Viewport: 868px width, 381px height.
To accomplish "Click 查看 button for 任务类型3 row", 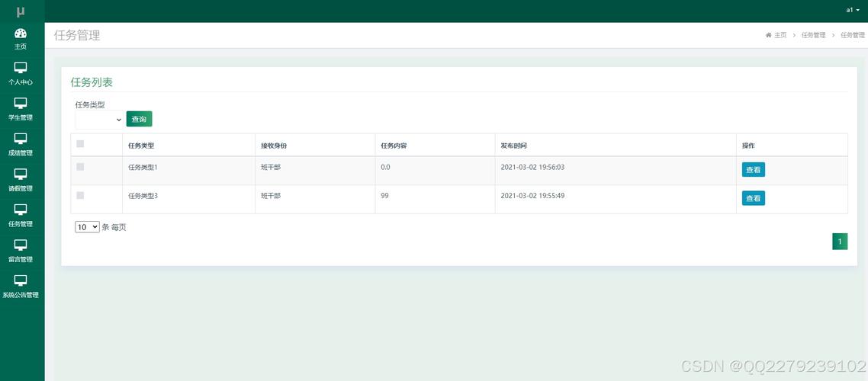I will tap(753, 198).
